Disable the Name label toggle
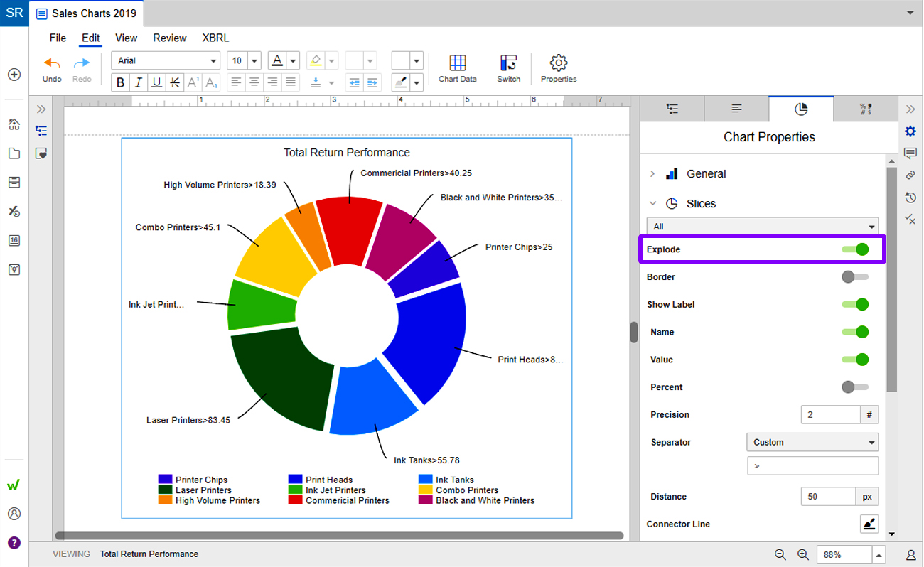924x567 pixels. click(855, 332)
